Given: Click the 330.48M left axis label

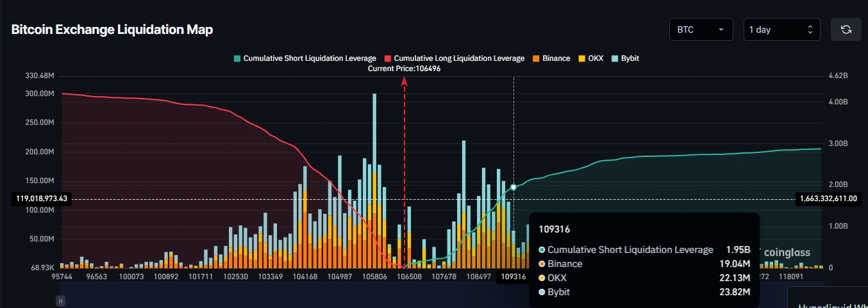Looking at the screenshot, I should click(40, 76).
